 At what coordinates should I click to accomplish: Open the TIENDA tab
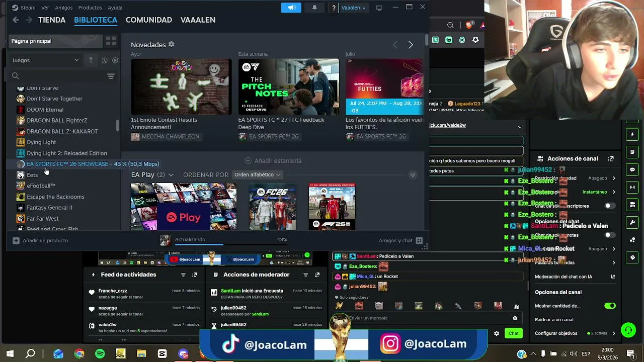click(x=52, y=20)
